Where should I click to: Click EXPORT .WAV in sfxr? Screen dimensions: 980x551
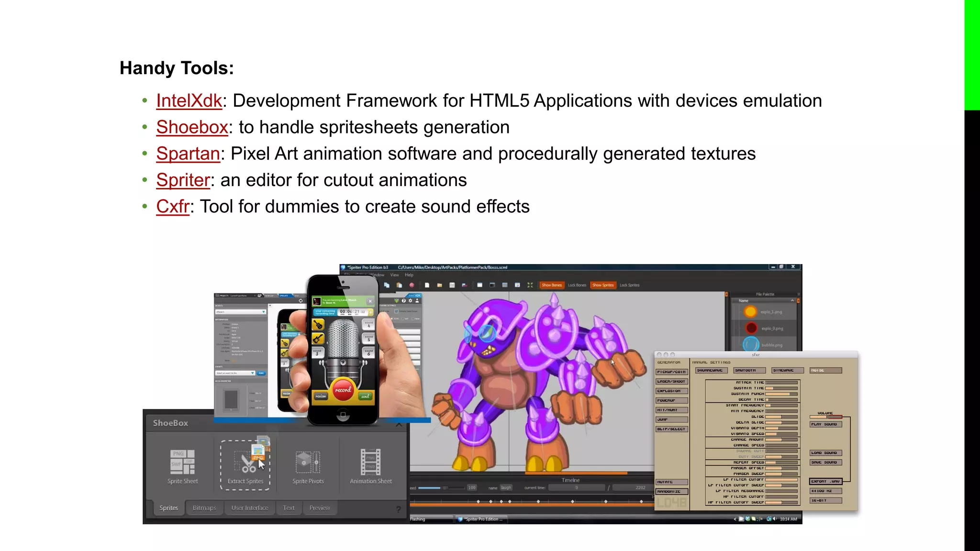click(x=825, y=482)
